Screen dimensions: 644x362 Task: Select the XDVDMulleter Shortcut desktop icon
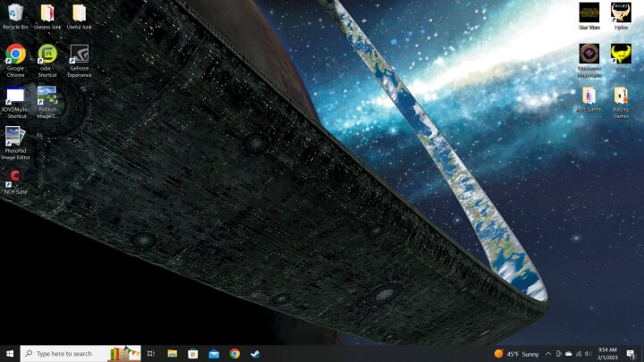(15, 103)
